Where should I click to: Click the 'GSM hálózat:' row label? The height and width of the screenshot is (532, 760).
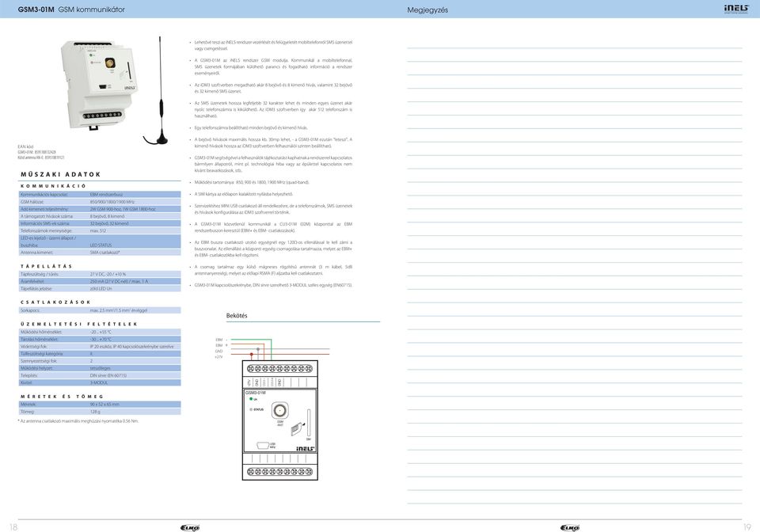point(32,202)
